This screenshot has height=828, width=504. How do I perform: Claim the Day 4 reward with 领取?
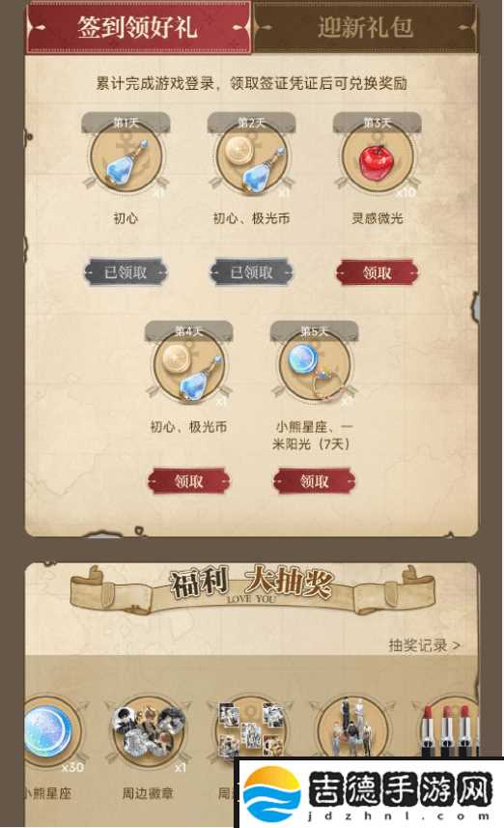[x=189, y=481]
